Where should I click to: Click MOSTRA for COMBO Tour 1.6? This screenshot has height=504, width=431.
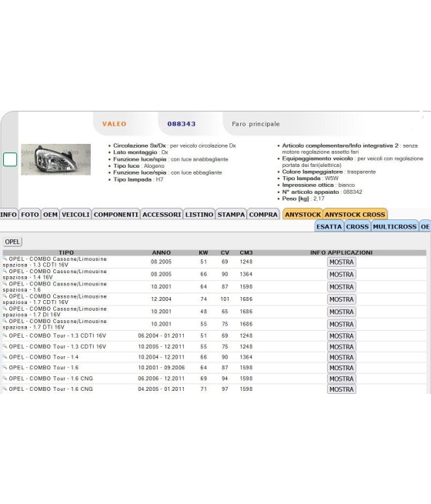point(341,368)
